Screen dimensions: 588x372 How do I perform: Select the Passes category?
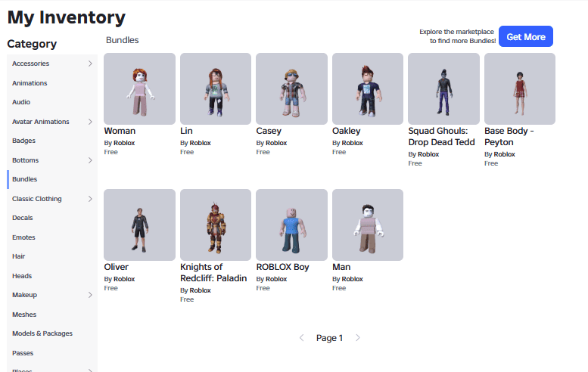52,353
